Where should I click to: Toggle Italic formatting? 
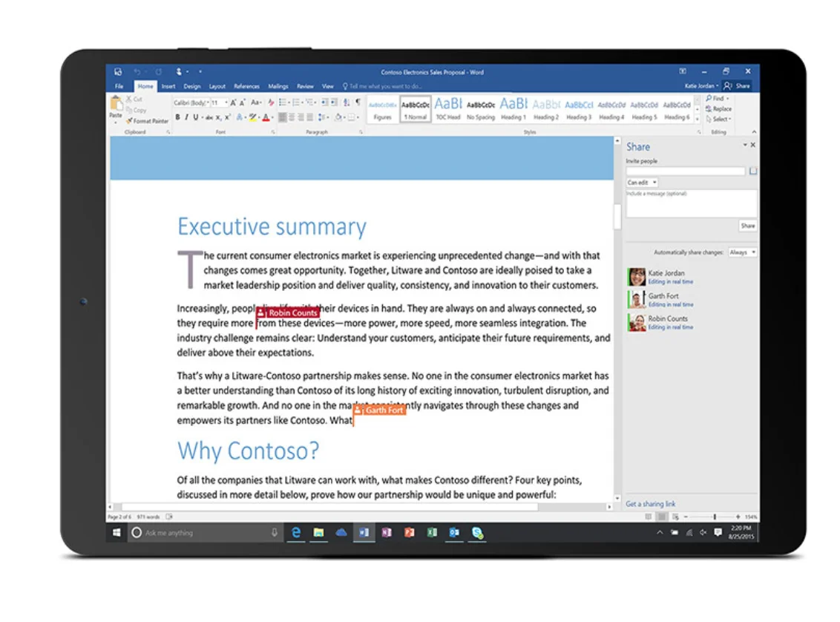click(186, 117)
